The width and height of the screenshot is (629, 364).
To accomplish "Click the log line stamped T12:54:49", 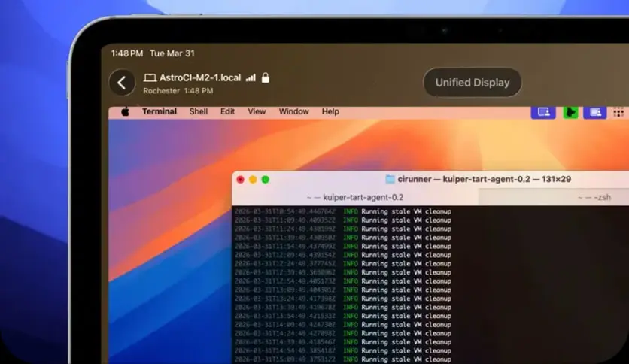I will [343, 281].
